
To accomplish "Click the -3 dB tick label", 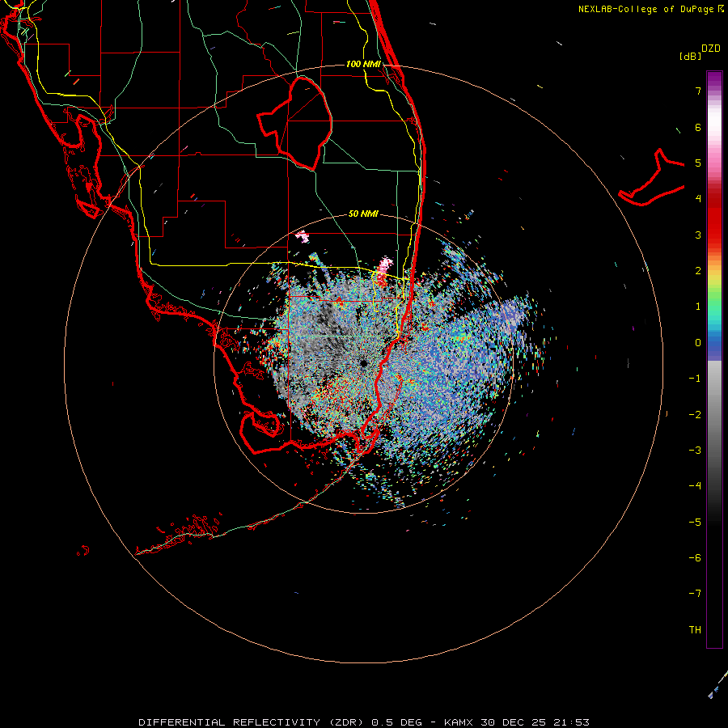I will (x=695, y=451).
